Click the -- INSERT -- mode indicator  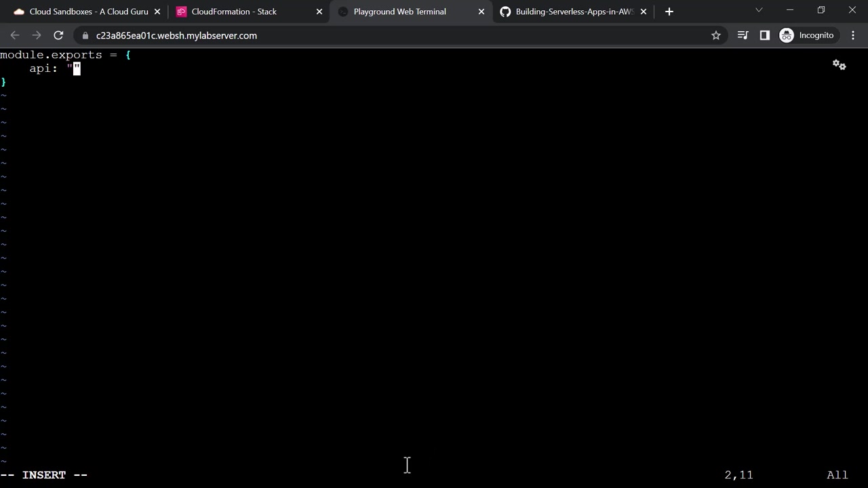coord(44,475)
